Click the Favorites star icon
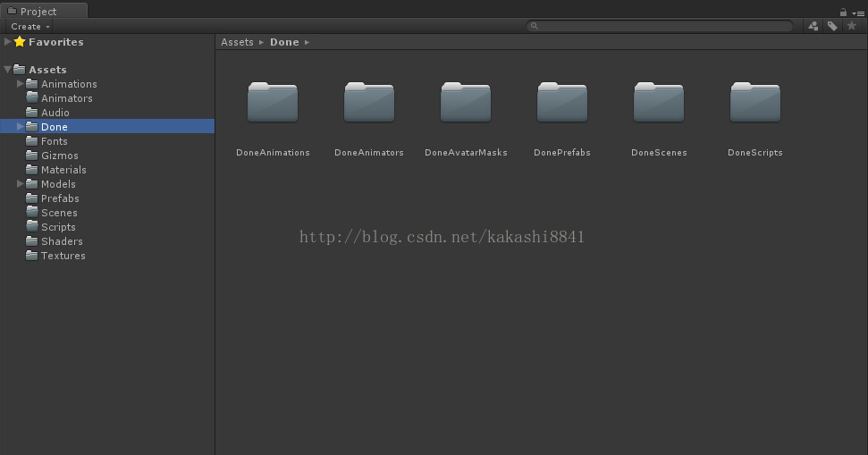Image resolution: width=868 pixels, height=455 pixels. click(20, 41)
